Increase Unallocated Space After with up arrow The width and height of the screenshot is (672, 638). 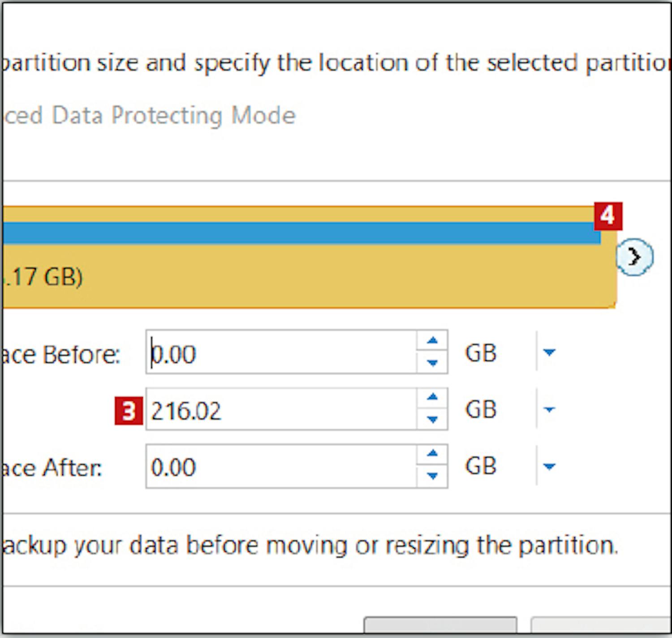tap(432, 454)
